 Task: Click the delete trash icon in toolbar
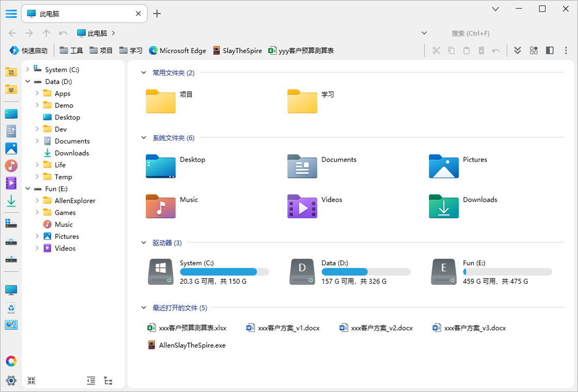(x=481, y=51)
